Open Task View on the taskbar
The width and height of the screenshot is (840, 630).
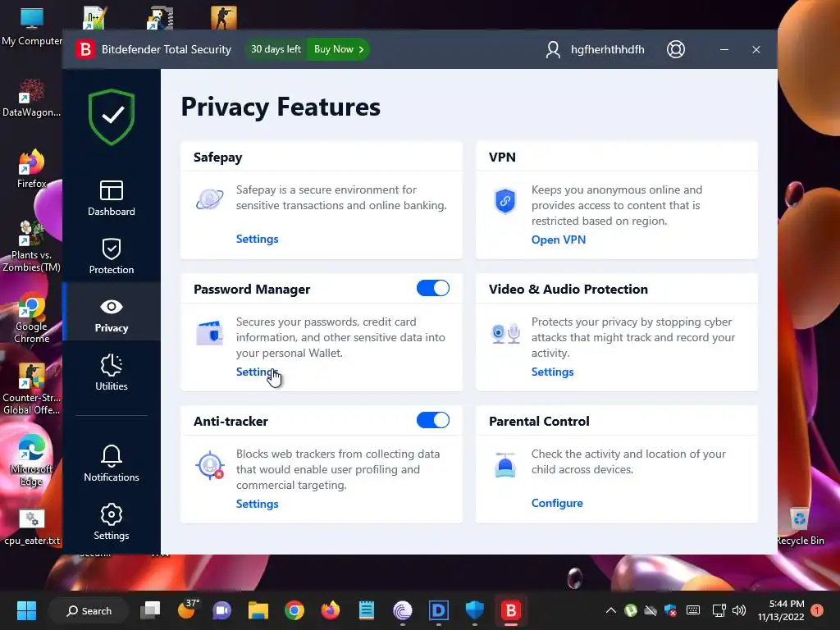[x=150, y=610]
